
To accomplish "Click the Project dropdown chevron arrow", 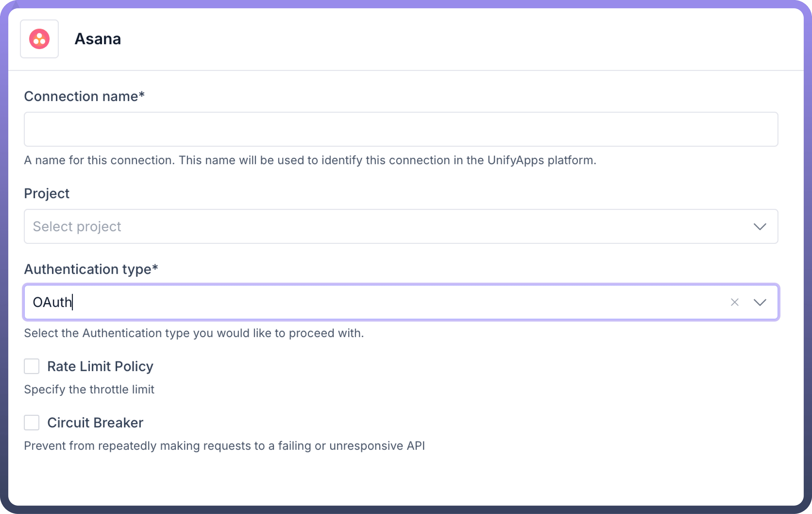I will [x=760, y=226].
